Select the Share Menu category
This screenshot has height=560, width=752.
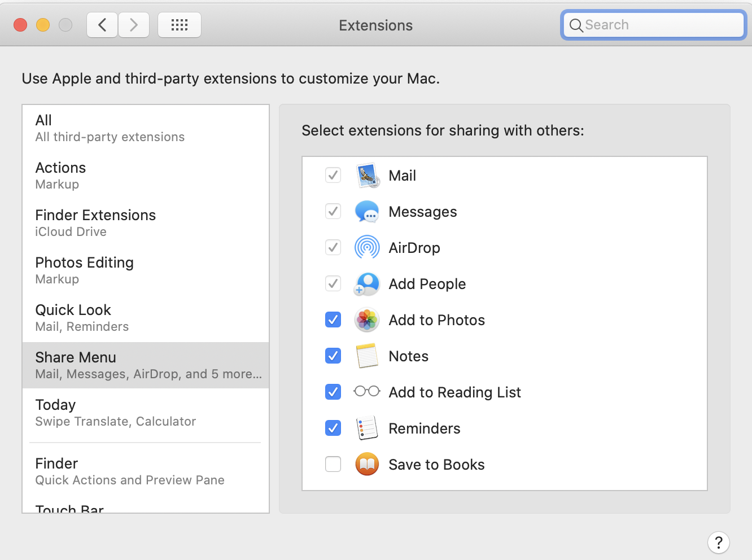pos(146,366)
